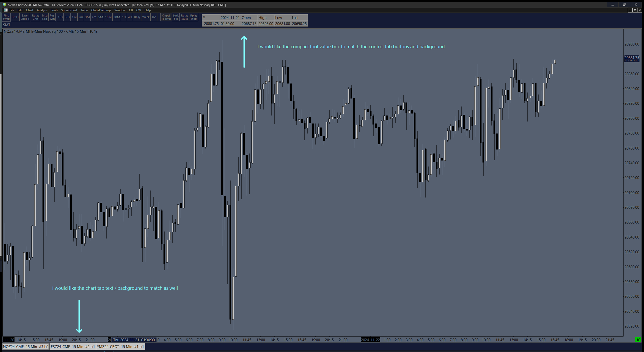The image size is (644, 352).
Task: Open the Analysis menu
Action: pos(42,10)
